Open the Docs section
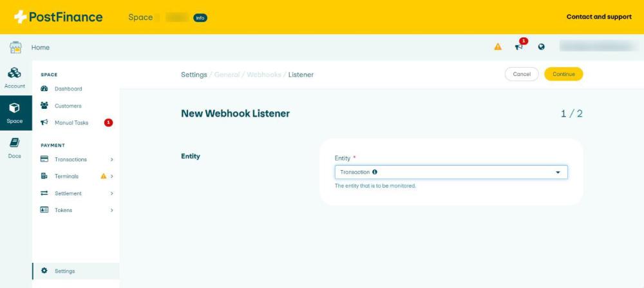This screenshot has height=288, width=644. pyautogui.click(x=15, y=148)
